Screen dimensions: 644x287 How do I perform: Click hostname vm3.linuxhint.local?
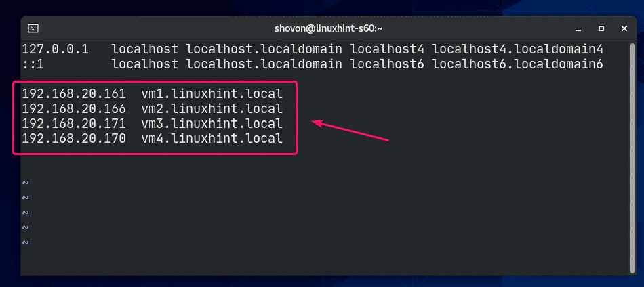coord(212,123)
